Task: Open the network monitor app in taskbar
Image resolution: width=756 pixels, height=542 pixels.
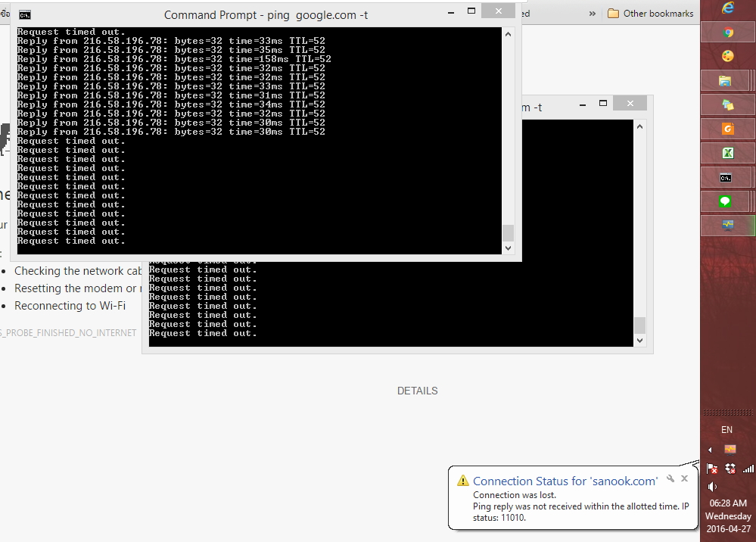Action: 728,225
